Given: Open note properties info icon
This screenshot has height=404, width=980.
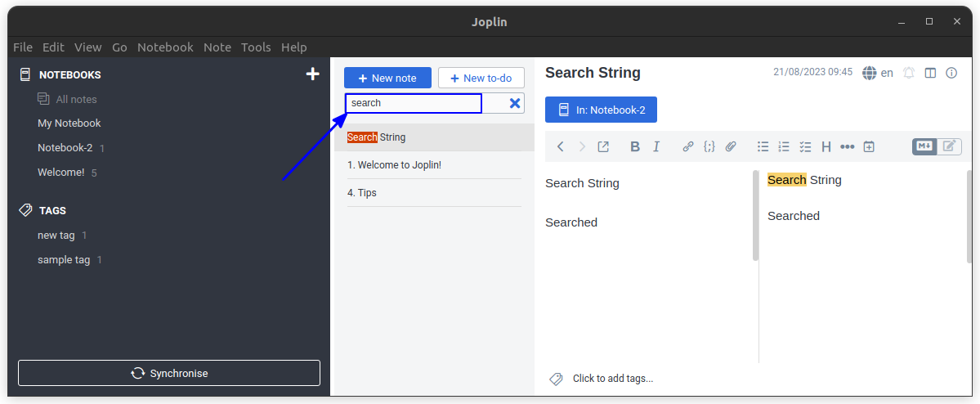Looking at the screenshot, I should coord(951,73).
